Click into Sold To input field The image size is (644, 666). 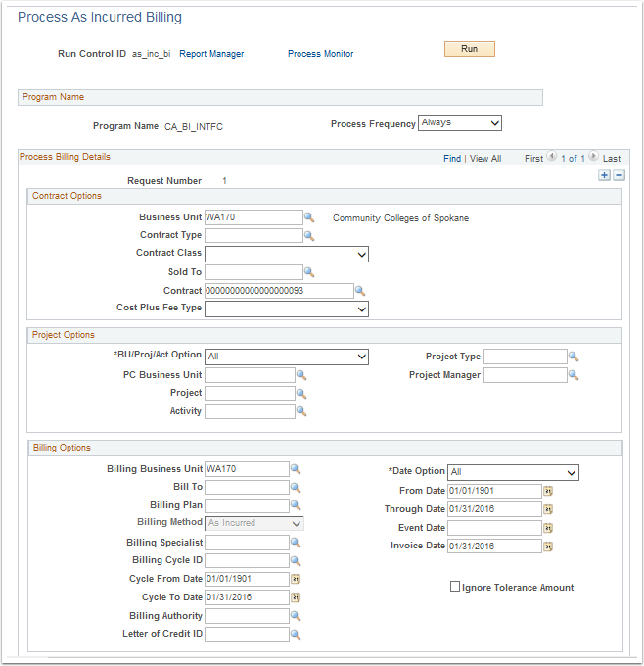(253, 272)
